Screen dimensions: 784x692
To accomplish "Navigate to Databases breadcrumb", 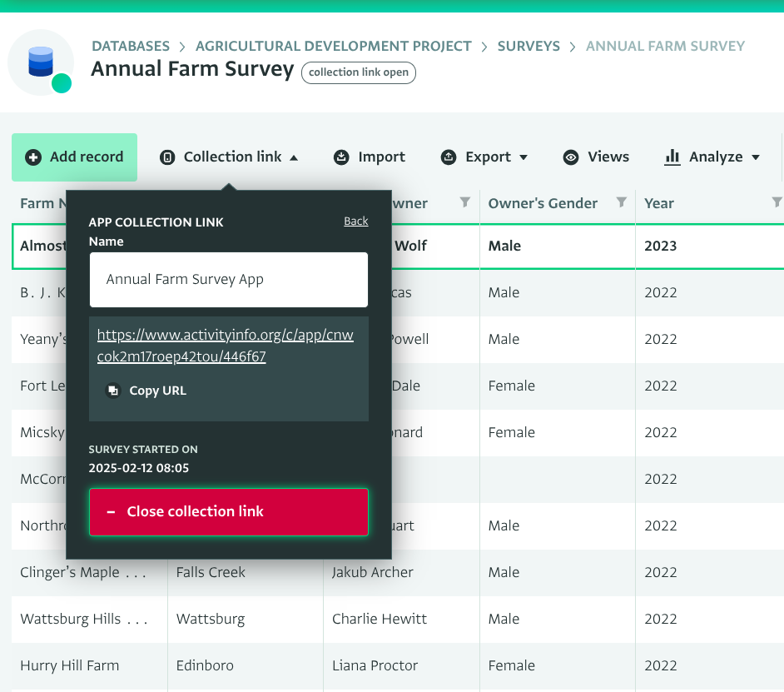I will coord(131,46).
